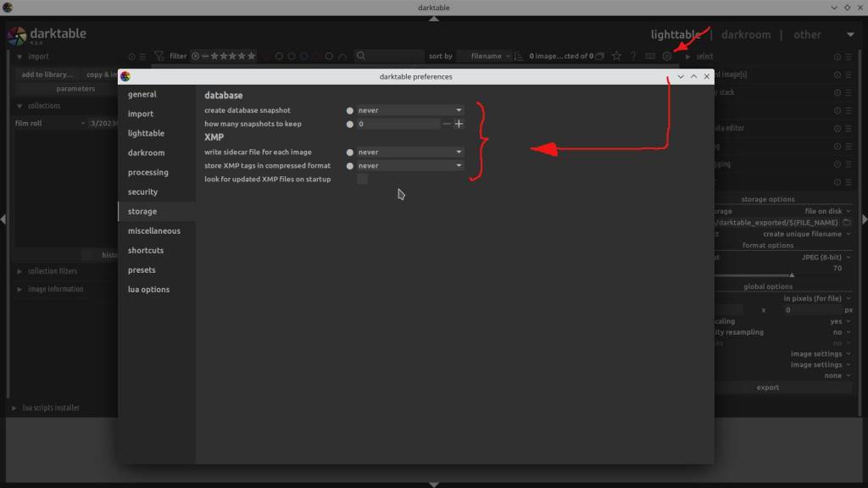
Task: Open the preferences gear icon in toolbar
Action: pos(666,56)
